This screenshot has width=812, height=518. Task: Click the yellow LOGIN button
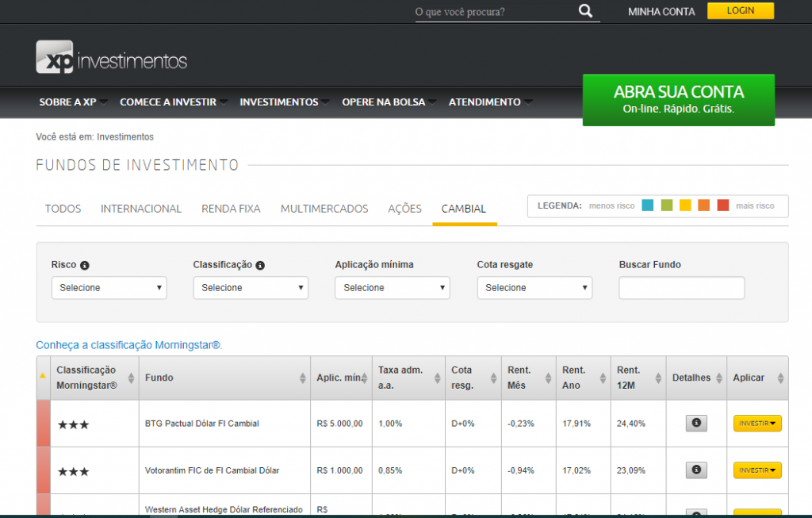(x=741, y=11)
